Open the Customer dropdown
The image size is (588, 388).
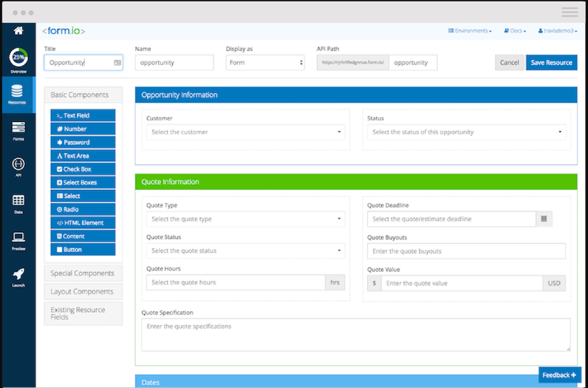click(245, 132)
